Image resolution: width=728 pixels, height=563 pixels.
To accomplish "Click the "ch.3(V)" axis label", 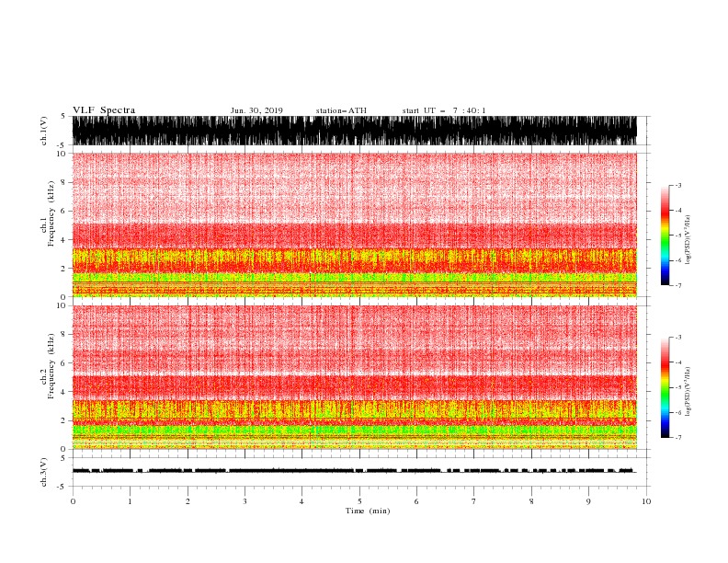I will pyautogui.click(x=44, y=472).
